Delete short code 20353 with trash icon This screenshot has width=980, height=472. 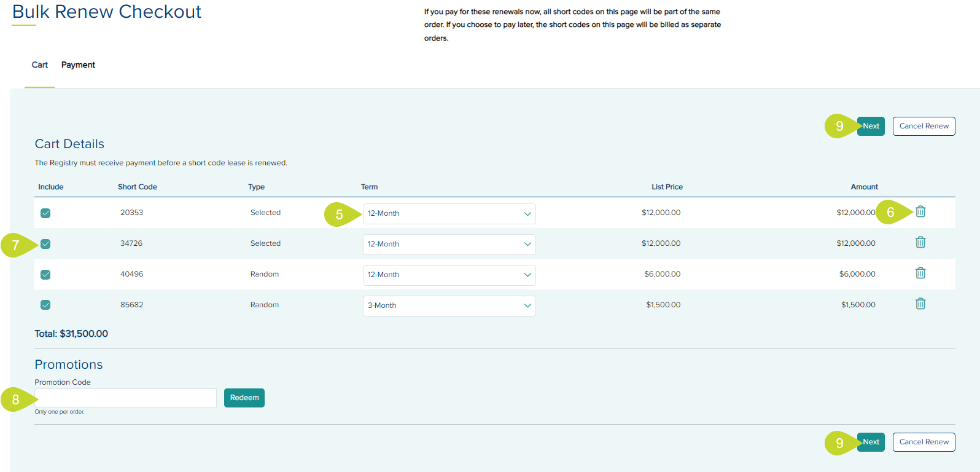click(x=920, y=211)
